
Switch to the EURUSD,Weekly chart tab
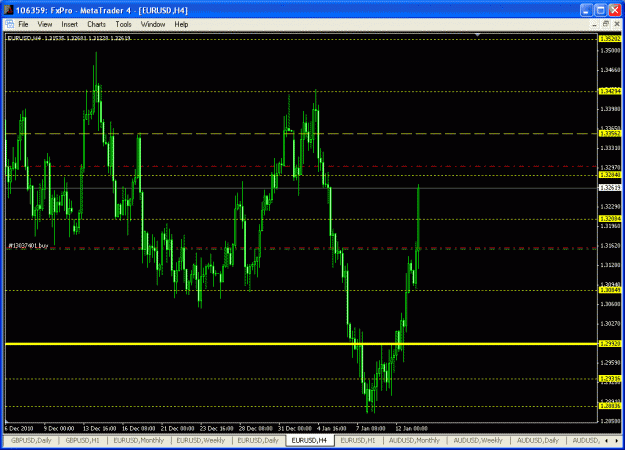tap(200, 440)
